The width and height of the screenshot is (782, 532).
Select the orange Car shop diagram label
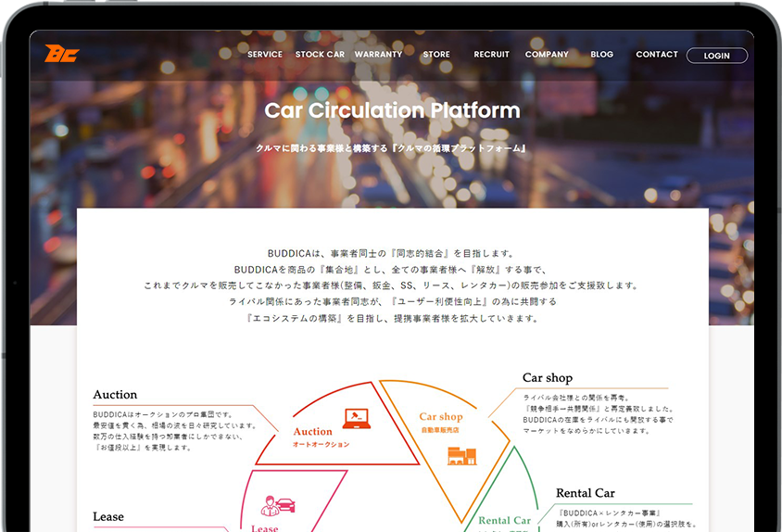pyautogui.click(x=440, y=417)
